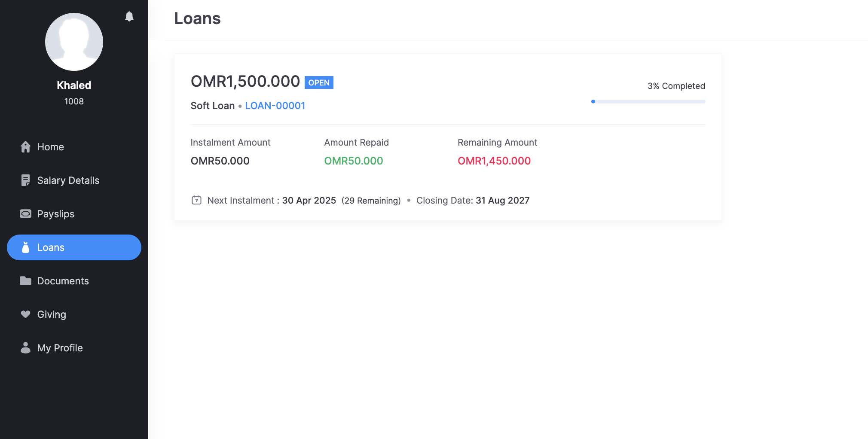The width and height of the screenshot is (868, 439).
Task: Click Khaled's profile avatar picture
Action: (74, 42)
